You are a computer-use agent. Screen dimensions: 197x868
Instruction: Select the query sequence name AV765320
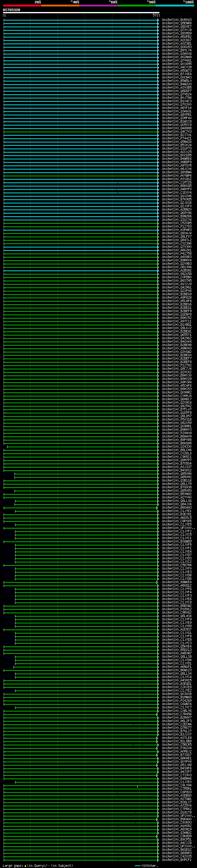(11, 10)
